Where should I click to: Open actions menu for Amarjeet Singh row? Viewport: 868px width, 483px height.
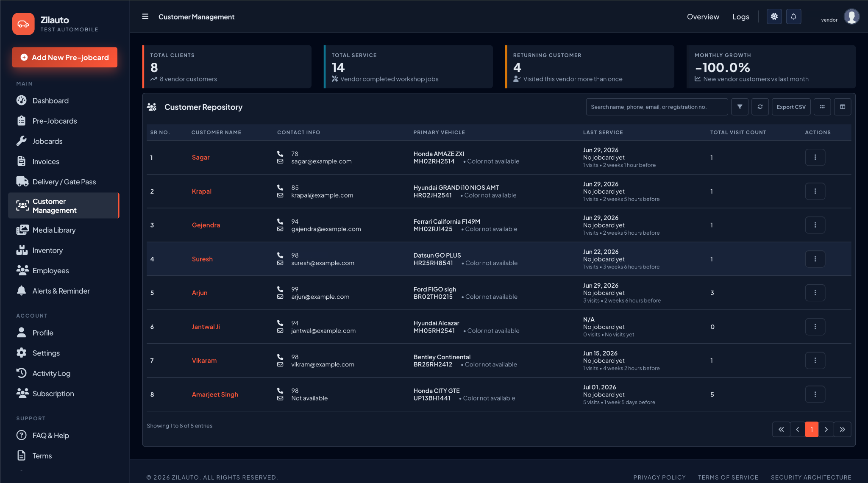point(815,394)
